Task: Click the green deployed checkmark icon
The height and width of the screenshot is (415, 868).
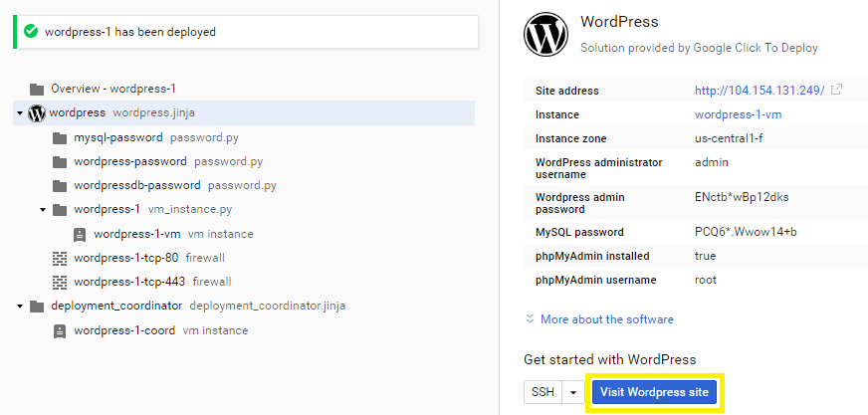Action: (32, 32)
